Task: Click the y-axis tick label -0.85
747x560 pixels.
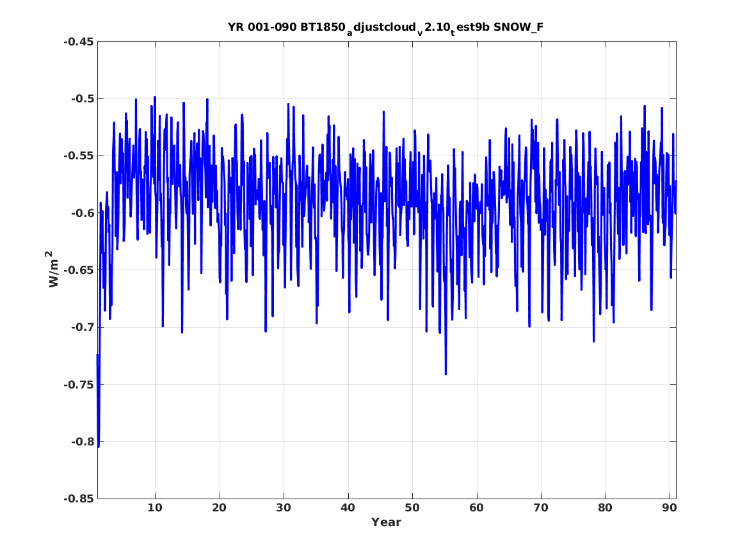Action: pyautogui.click(x=79, y=499)
